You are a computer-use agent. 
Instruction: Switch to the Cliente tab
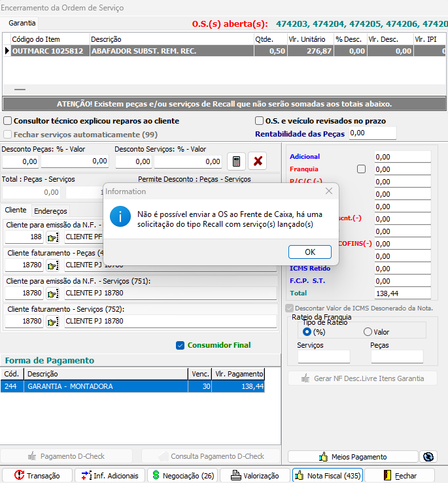tap(16, 210)
